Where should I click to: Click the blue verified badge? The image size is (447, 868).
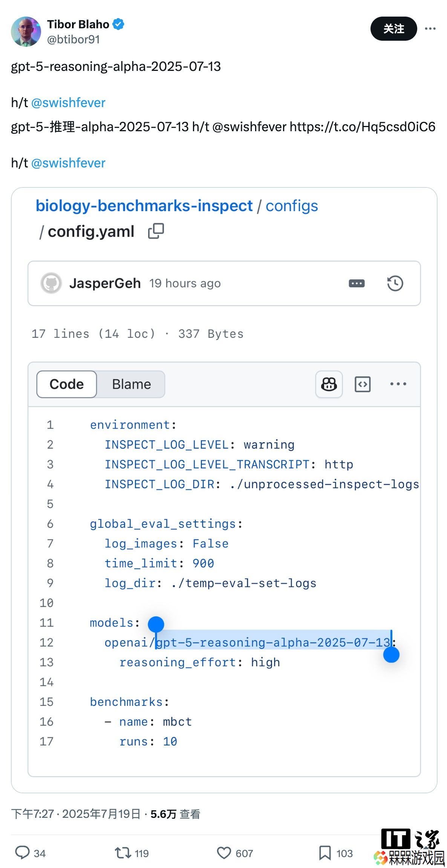point(118,24)
